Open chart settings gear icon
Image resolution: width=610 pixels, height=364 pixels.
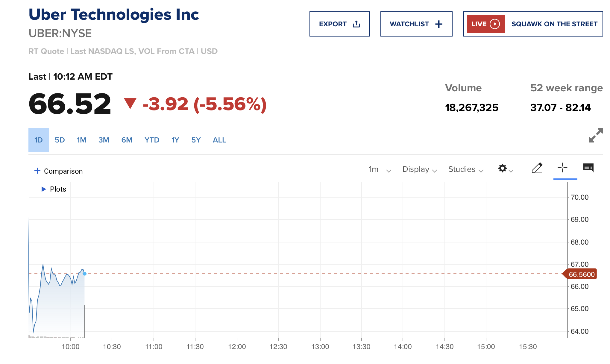(x=503, y=168)
